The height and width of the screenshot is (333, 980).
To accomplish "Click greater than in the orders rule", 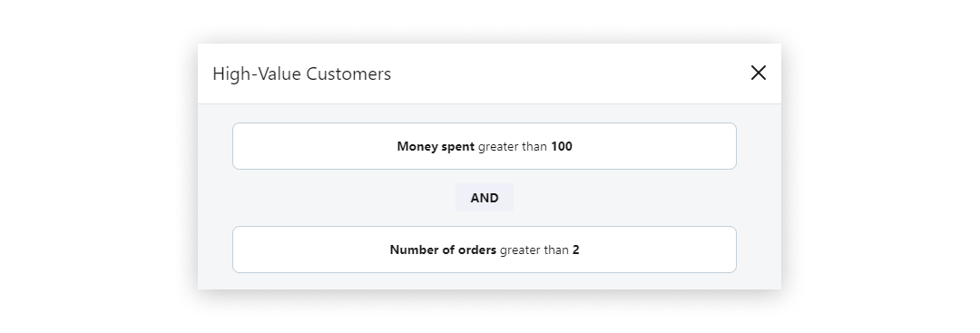I will coord(534,250).
